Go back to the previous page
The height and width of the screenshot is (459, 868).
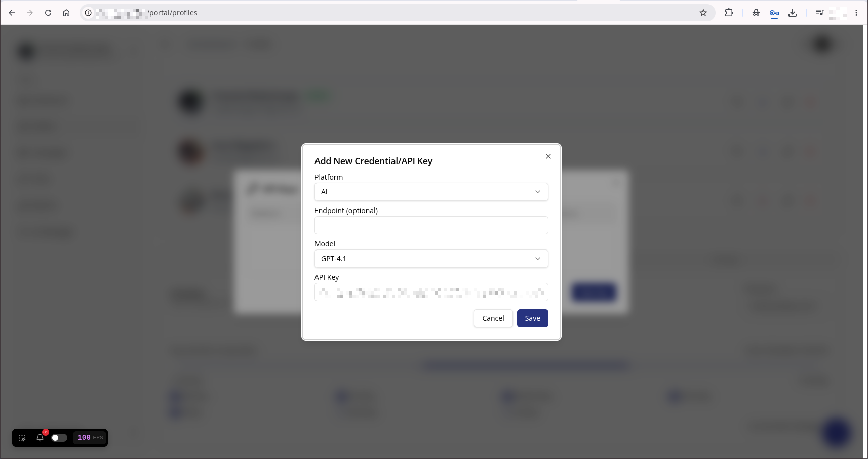click(12, 13)
